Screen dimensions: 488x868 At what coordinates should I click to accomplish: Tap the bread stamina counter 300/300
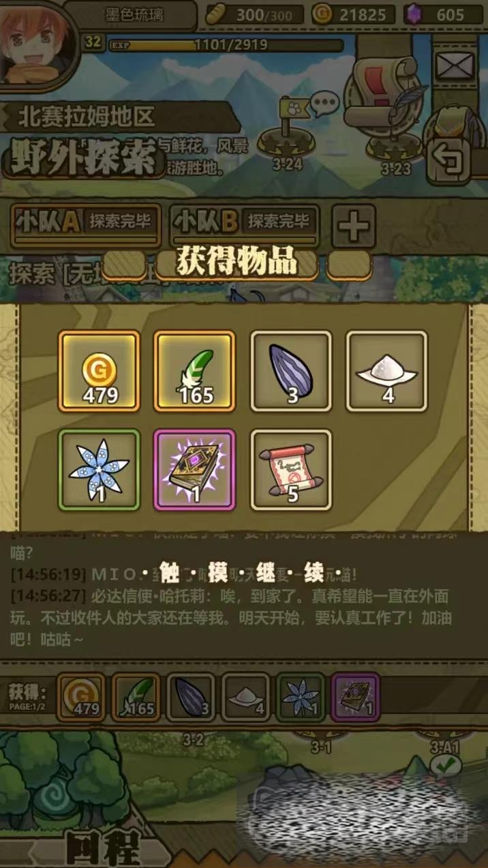click(251, 14)
